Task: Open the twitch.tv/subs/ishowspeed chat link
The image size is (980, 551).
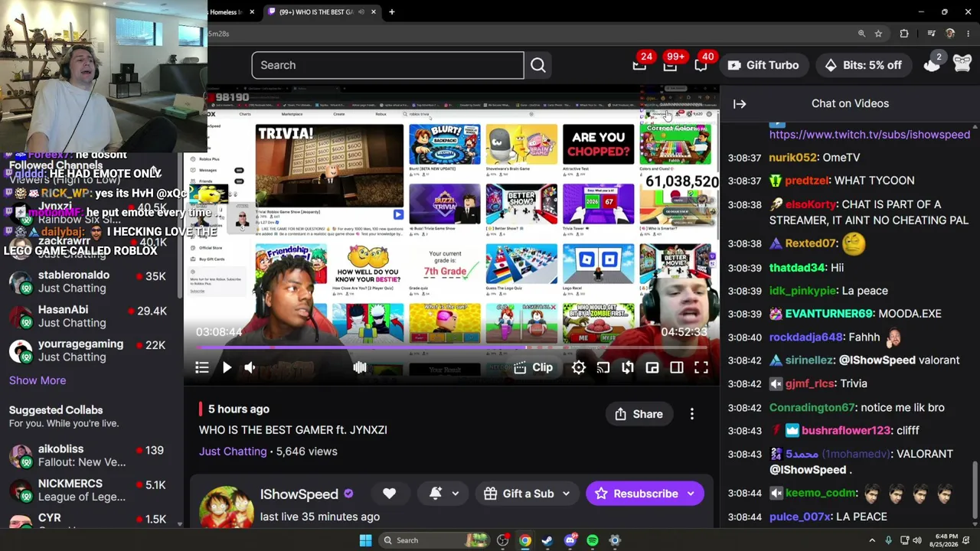Action: (x=870, y=135)
